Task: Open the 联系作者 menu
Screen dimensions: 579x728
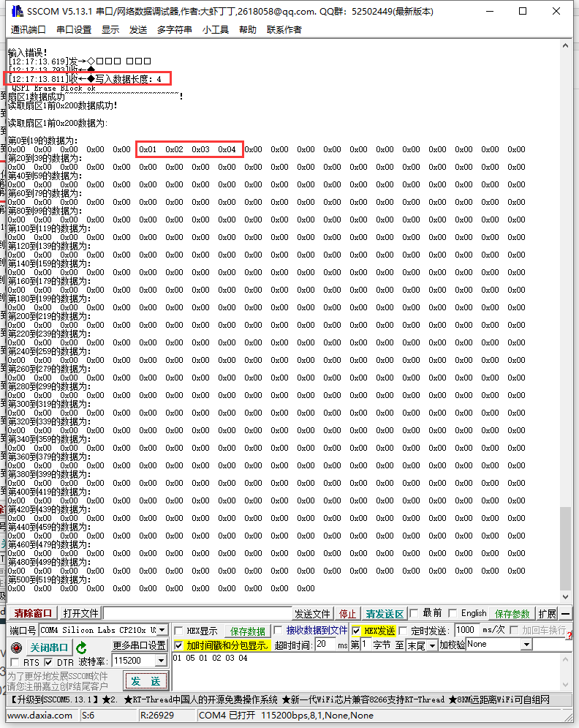Action: click(x=284, y=30)
